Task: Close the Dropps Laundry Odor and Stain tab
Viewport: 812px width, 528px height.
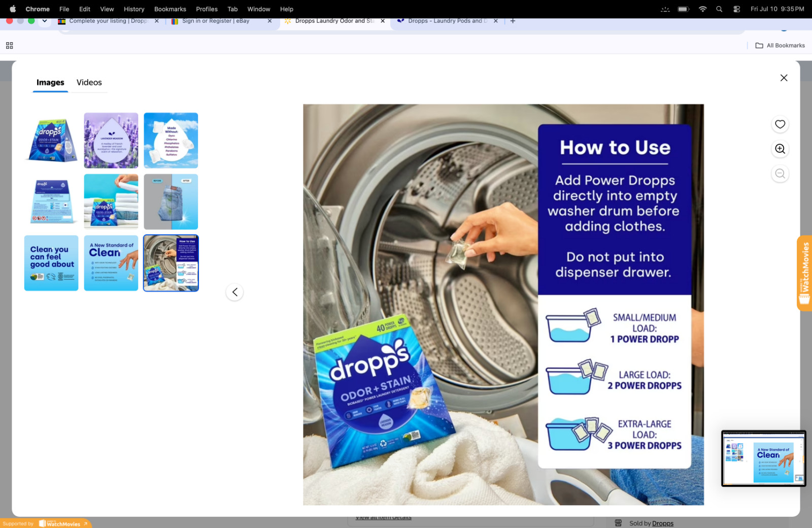Action: pos(383,21)
